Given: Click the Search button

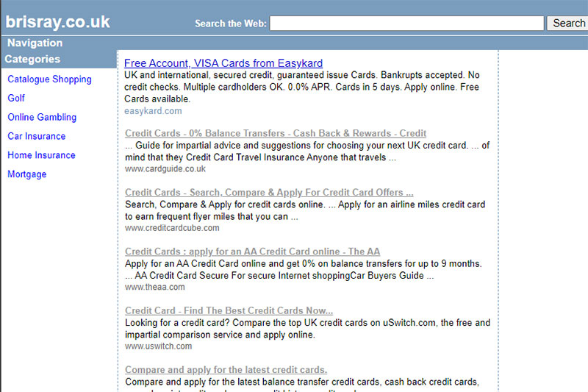Looking at the screenshot, I should [x=567, y=24].
